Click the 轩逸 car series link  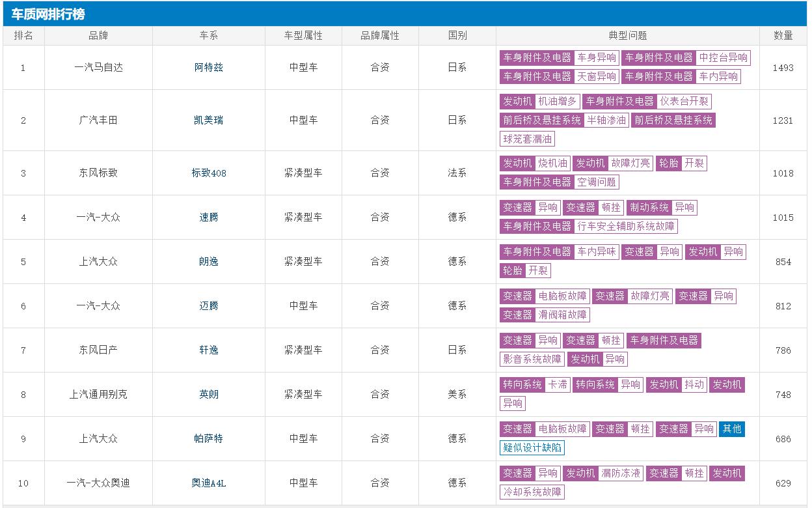click(208, 350)
